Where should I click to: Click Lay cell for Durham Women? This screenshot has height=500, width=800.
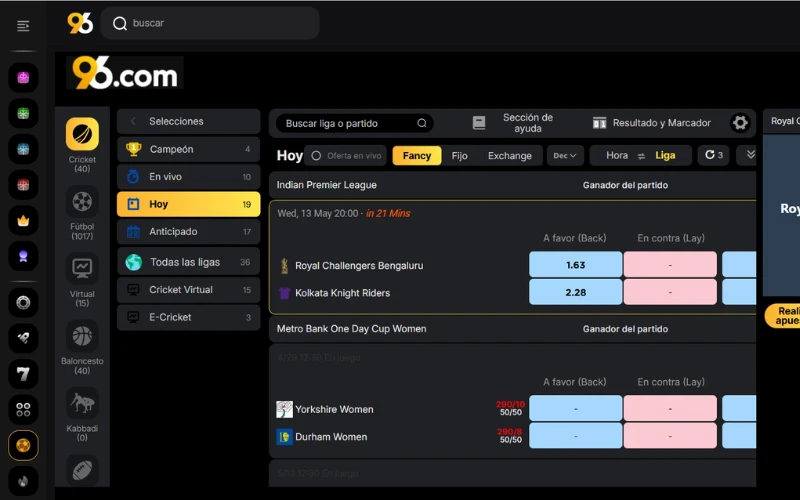pyautogui.click(x=670, y=436)
